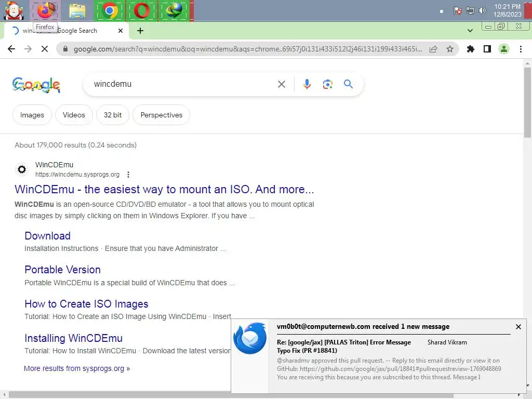Click the network tray icon

[470, 10]
